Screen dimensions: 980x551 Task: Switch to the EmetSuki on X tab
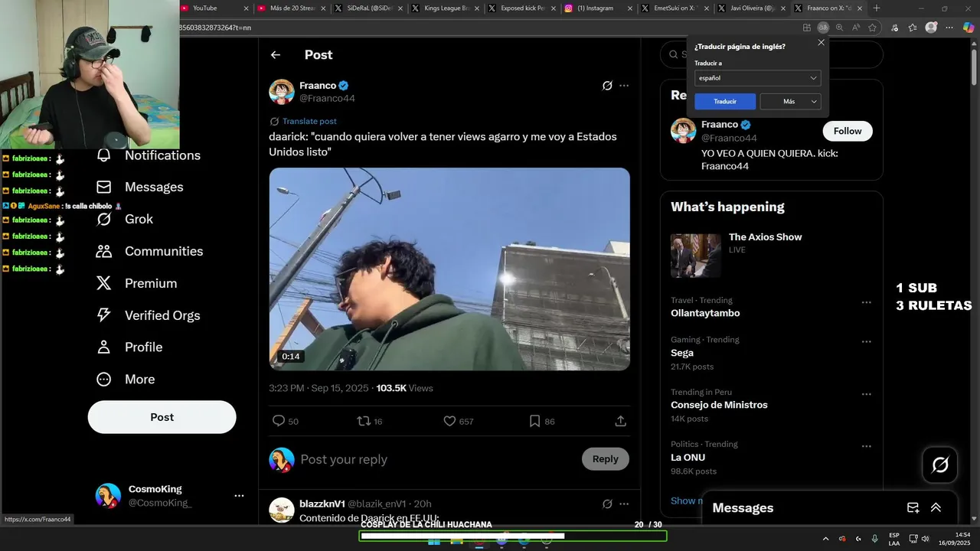click(x=675, y=8)
